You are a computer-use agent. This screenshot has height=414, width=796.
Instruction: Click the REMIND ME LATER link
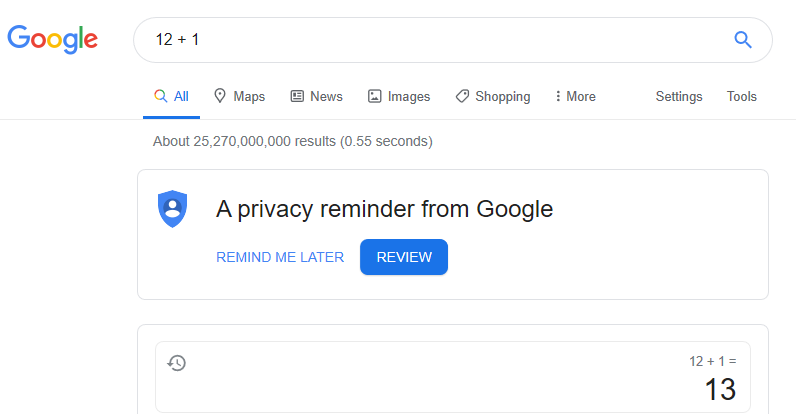click(x=280, y=257)
